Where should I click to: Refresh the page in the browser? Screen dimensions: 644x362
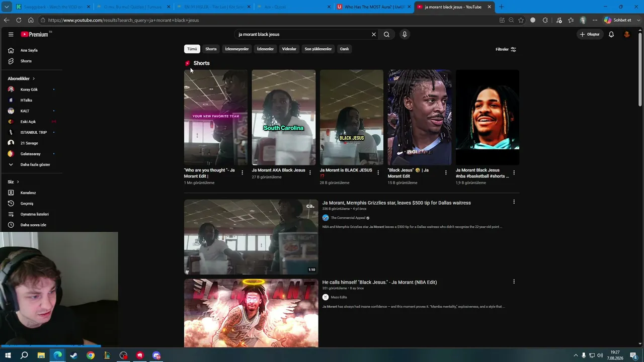(x=19, y=20)
